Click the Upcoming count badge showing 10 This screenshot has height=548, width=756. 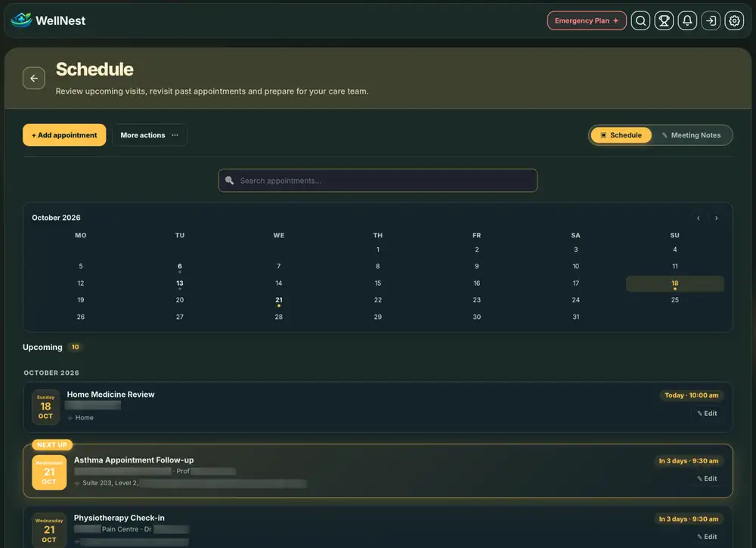75,347
